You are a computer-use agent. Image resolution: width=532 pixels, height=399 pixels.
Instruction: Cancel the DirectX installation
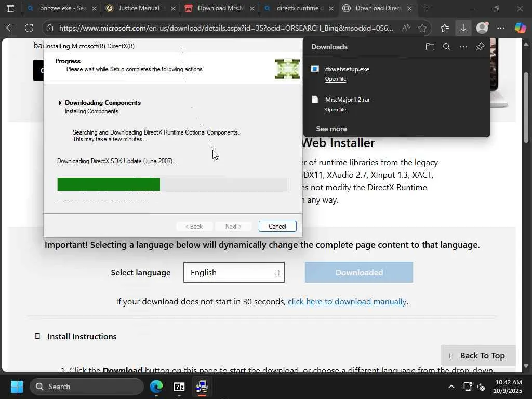pos(277,227)
